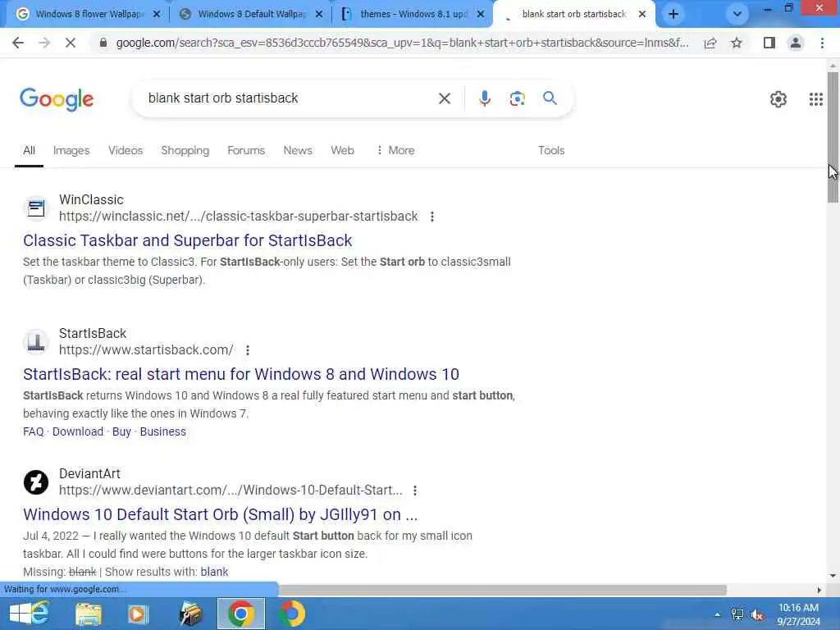Stop loading the page
840x630 pixels.
tap(71, 43)
